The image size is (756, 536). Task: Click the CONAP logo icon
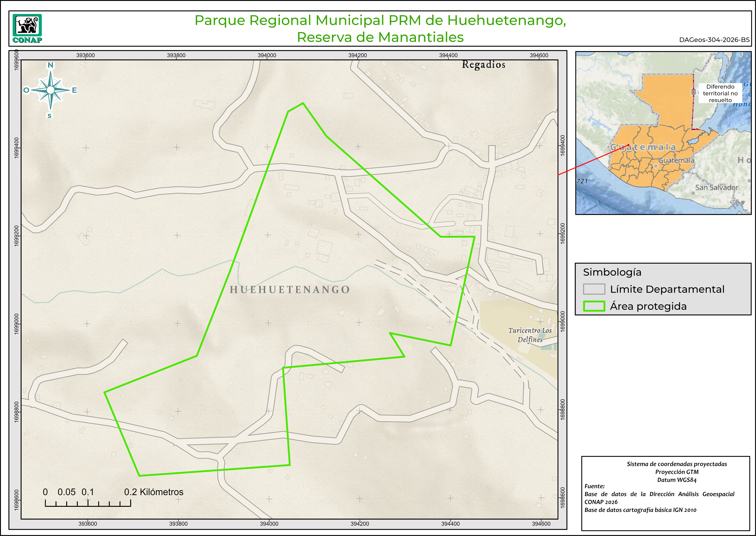tap(27, 28)
